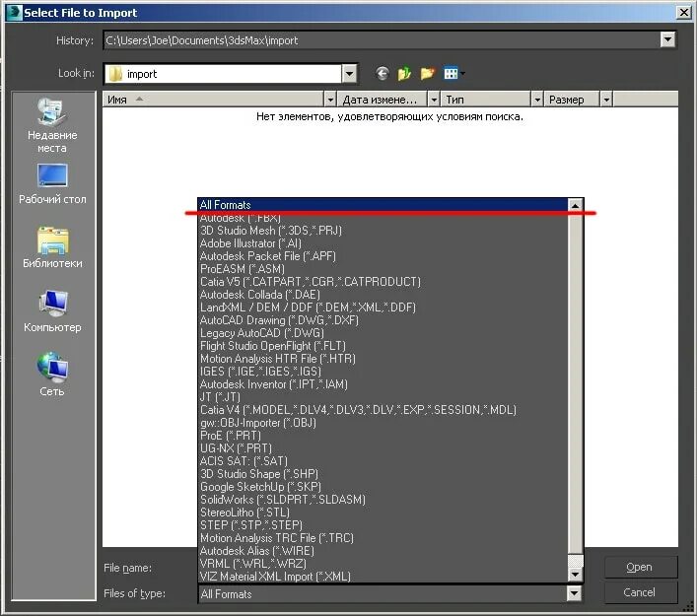Select IGES (*.IGE,*.IGES,*.IGS)
This screenshot has width=697, height=616.
383,372
